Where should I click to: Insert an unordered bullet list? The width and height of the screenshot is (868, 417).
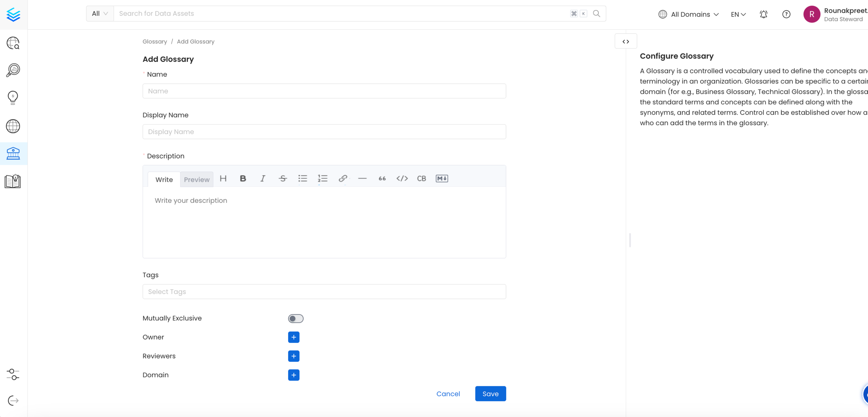tap(303, 178)
